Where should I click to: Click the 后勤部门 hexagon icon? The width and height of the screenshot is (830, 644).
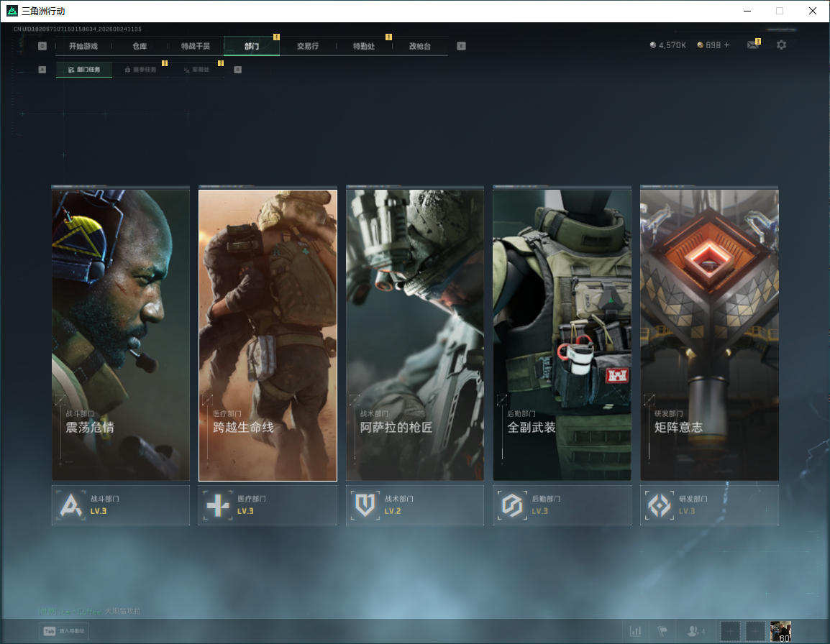[x=512, y=505]
